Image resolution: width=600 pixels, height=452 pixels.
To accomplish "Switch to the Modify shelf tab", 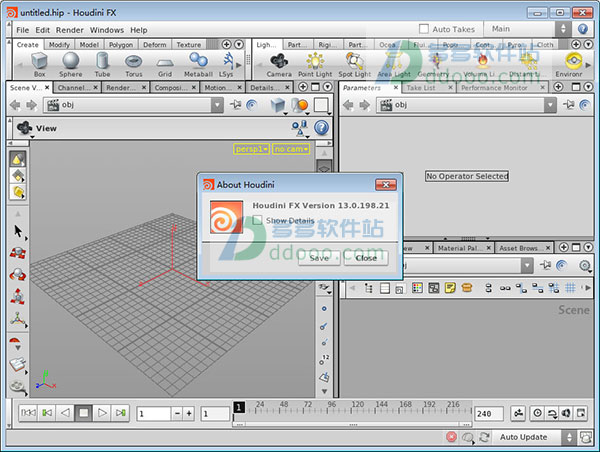I will point(59,45).
